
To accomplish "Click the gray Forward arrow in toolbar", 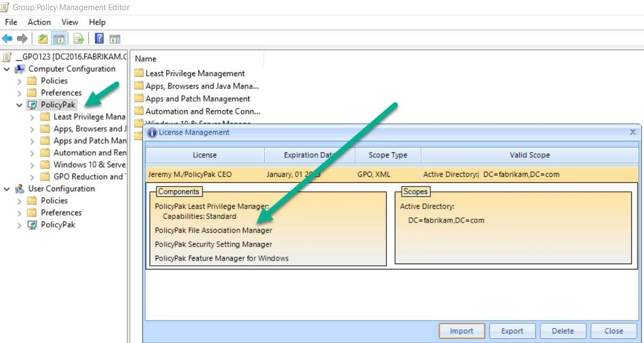I will (x=22, y=38).
